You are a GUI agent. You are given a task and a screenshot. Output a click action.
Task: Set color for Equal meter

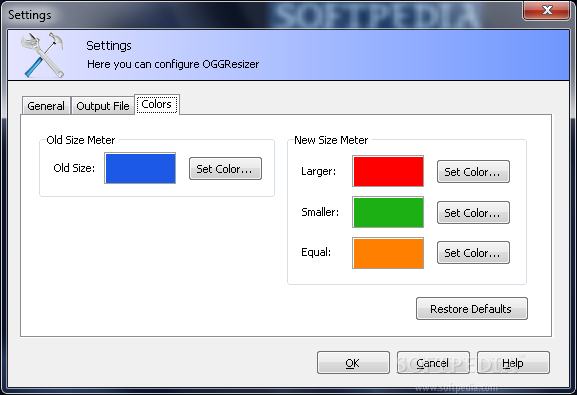click(x=473, y=253)
